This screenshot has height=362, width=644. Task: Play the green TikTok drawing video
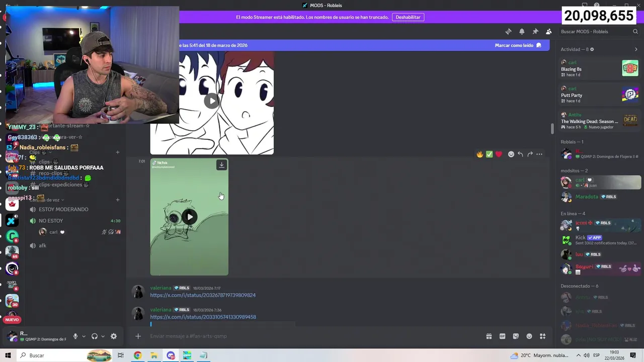190,217
